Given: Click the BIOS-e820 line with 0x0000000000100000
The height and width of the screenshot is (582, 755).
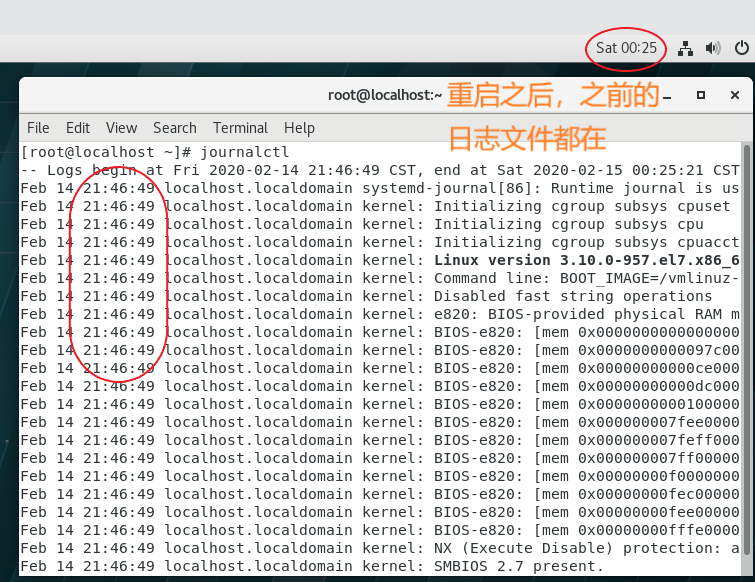Looking at the screenshot, I should click(x=380, y=404).
